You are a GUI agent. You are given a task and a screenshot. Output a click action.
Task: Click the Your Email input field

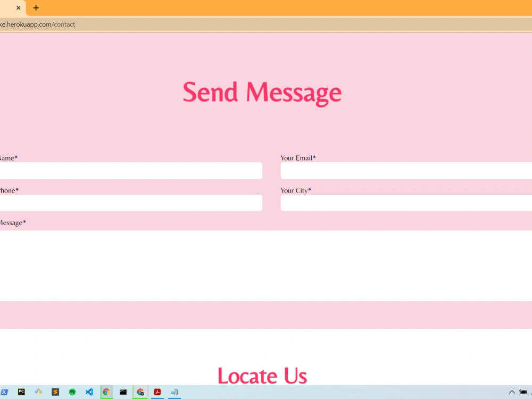point(406,170)
